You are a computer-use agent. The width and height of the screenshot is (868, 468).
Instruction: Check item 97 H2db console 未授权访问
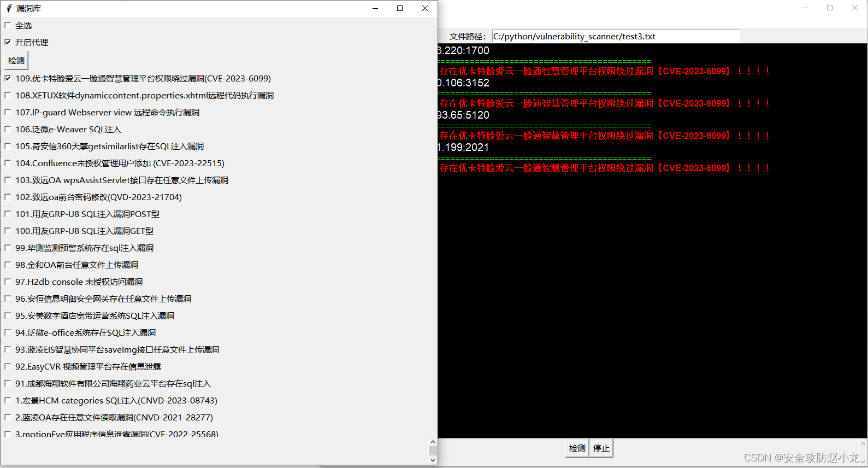pos(8,282)
